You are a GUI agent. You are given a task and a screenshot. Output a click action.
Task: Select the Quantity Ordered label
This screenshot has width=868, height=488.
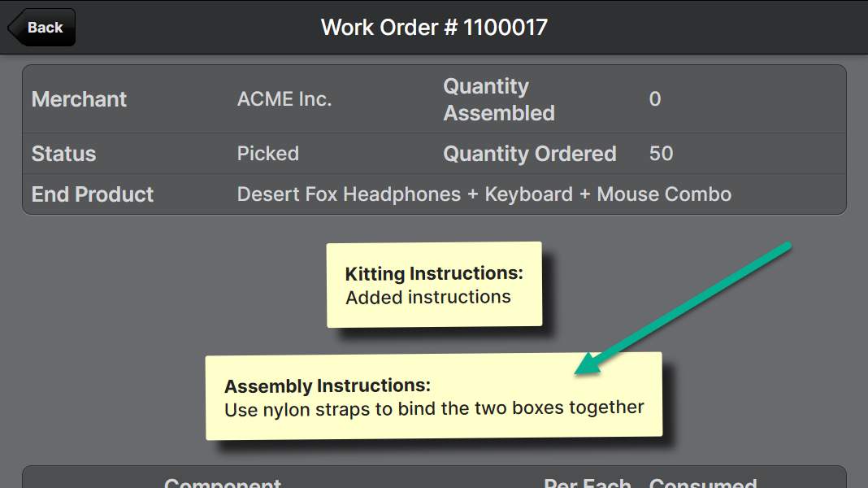tap(529, 154)
